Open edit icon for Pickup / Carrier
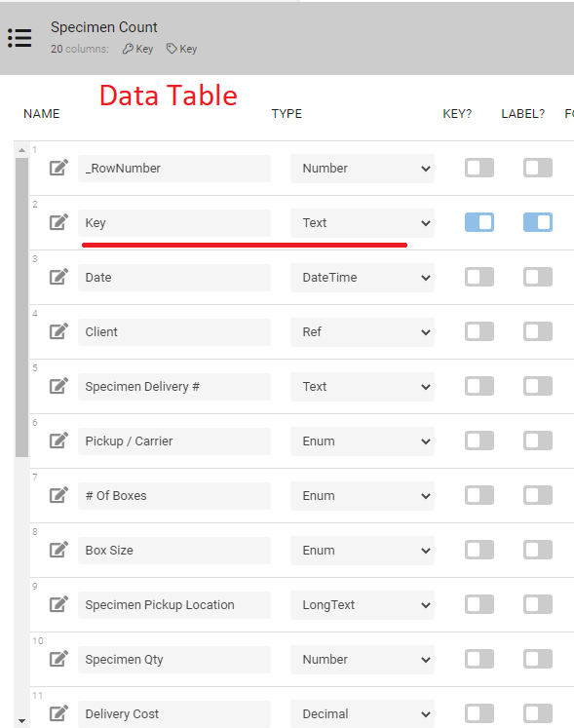 [59, 441]
